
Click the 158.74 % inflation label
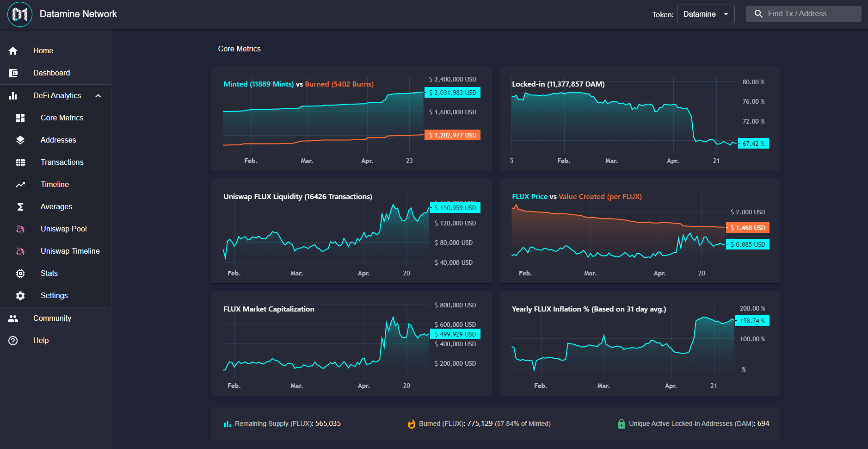(752, 321)
